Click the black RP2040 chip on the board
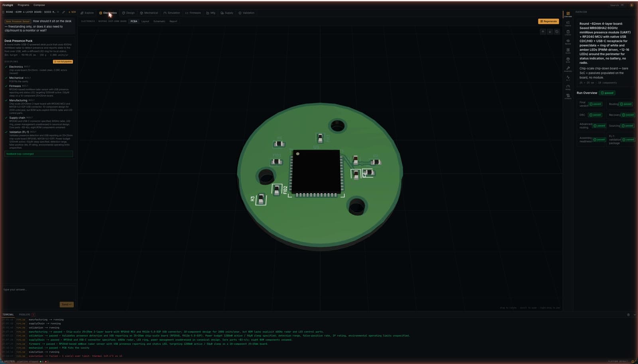This screenshot has width=638, height=364. [x=316, y=171]
